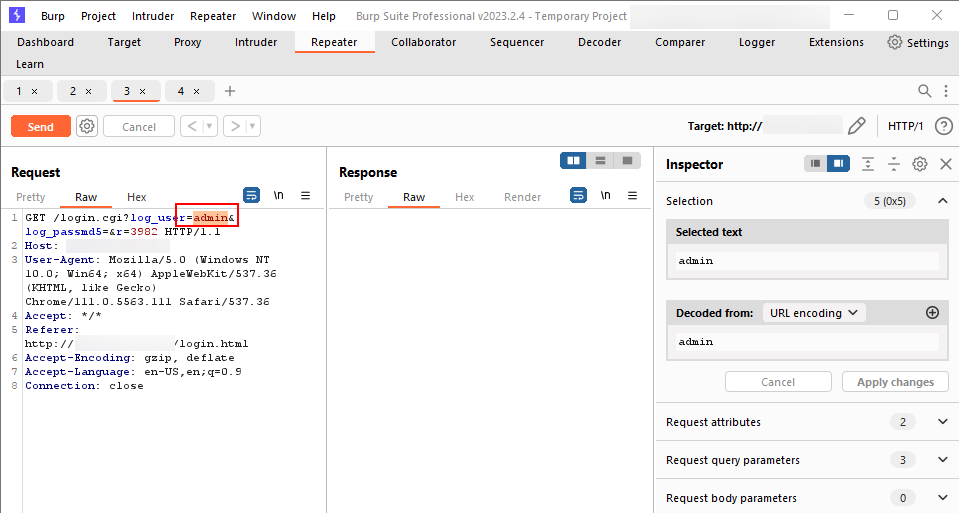
Task: Close Repeater tab 2
Action: 89,91
